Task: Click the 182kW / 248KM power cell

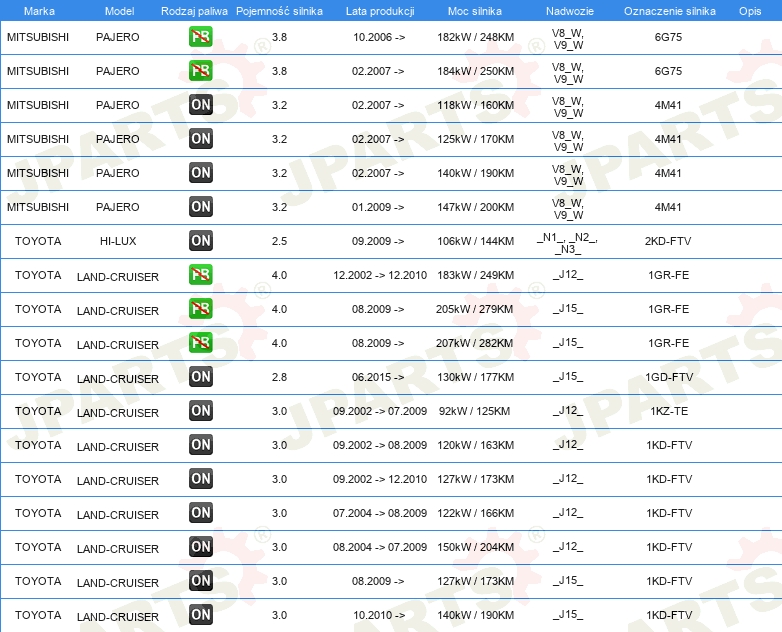Action: pyautogui.click(x=475, y=37)
